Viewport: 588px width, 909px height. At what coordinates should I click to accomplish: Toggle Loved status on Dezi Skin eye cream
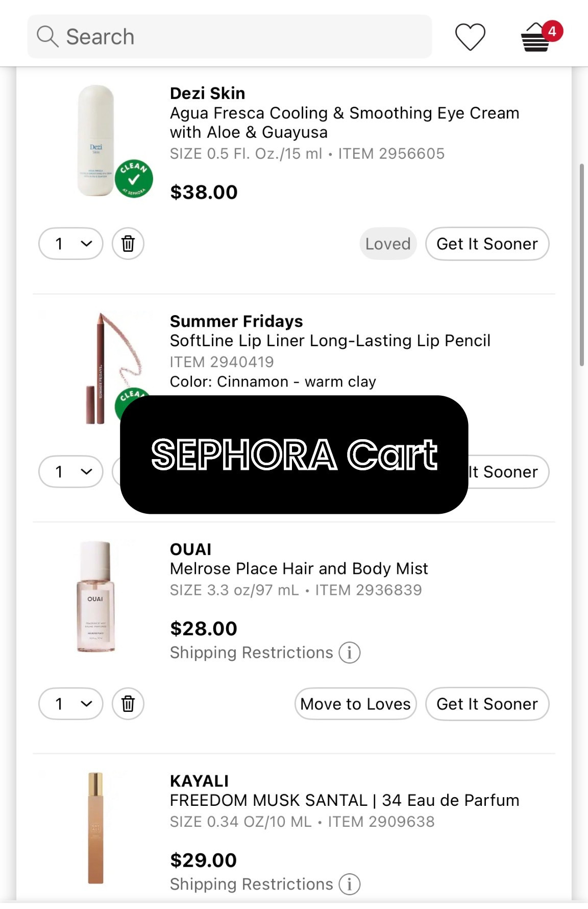(x=388, y=244)
